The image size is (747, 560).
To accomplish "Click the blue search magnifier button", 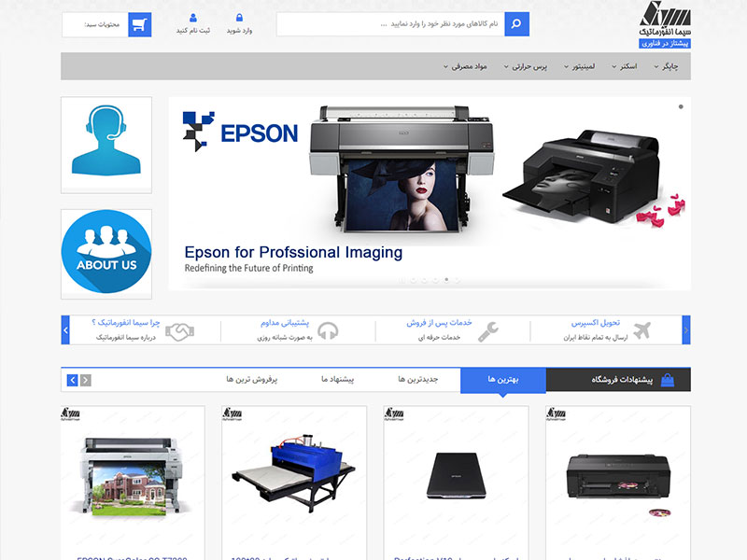I will tap(516, 24).
